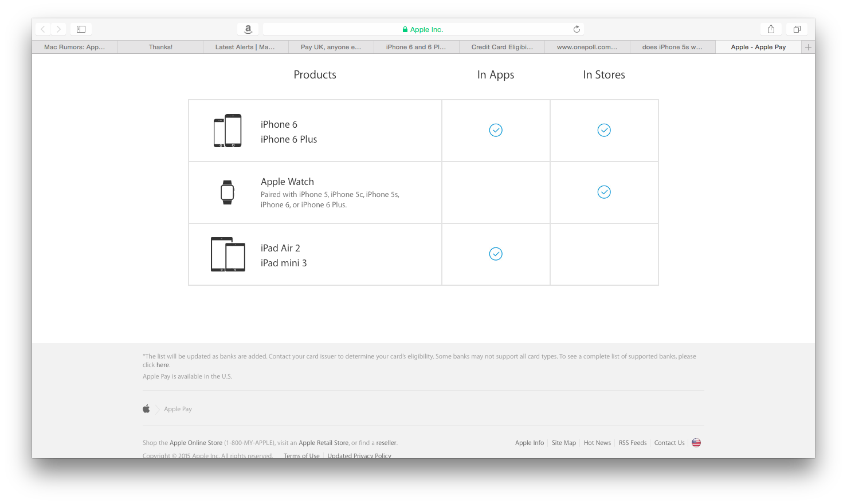Viewport: 847px width, 504px height.
Task: Open the www.onepoll.com tab
Action: 587,47
